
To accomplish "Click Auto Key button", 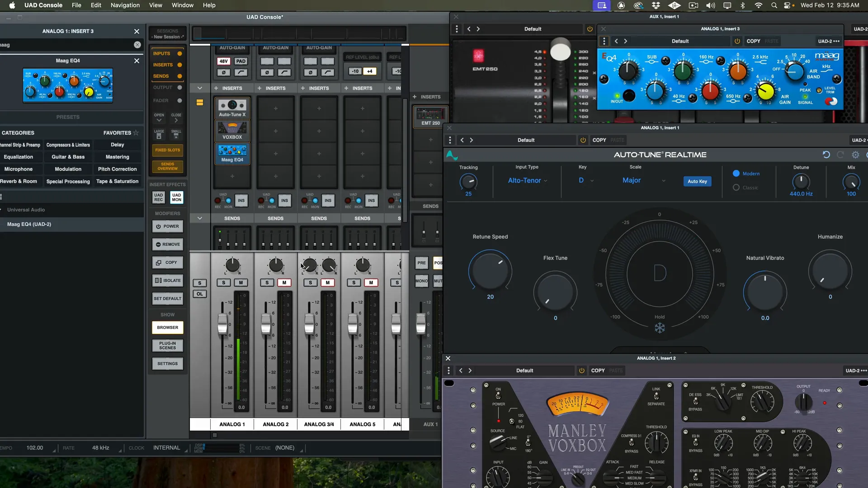I will pos(697,181).
